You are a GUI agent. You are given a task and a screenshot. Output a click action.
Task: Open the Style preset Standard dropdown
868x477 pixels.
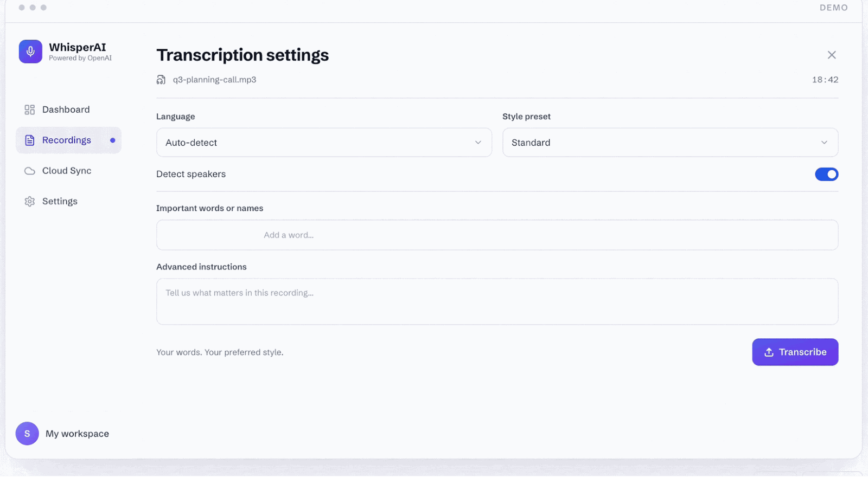[670, 143]
